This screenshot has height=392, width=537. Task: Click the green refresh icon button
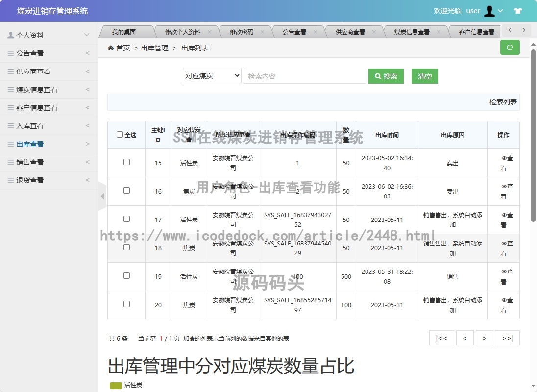pyautogui.click(x=510, y=48)
